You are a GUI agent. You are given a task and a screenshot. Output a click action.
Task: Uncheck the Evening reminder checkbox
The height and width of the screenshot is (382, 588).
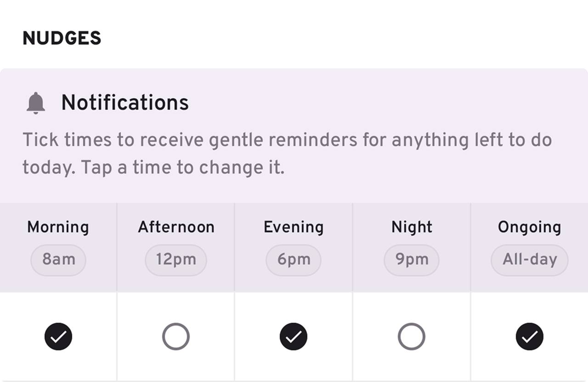[294, 337]
